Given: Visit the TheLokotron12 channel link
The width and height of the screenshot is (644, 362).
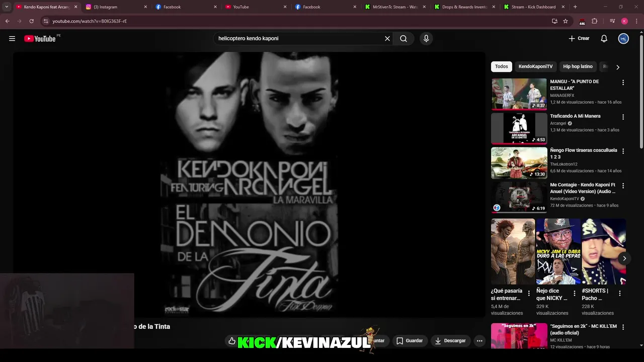Looking at the screenshot, I should (x=563, y=164).
